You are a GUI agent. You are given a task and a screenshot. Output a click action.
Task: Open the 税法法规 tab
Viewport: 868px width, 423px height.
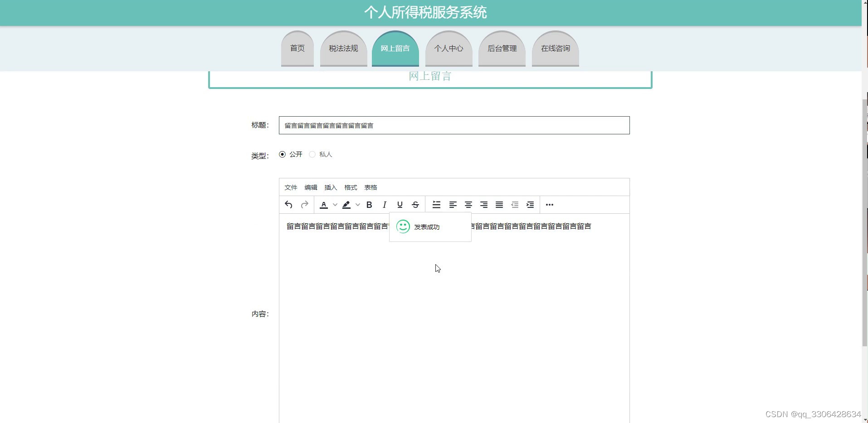tap(343, 49)
